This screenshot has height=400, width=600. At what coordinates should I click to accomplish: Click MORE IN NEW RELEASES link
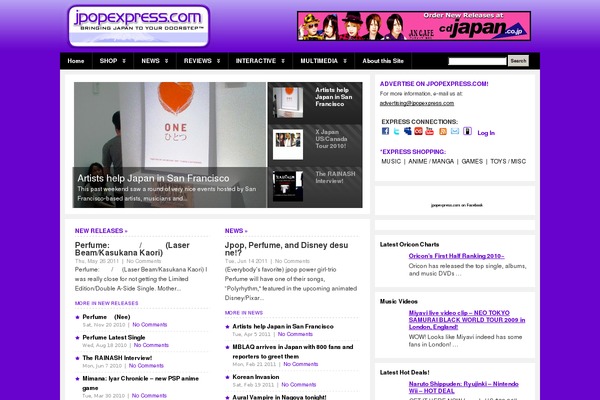[x=106, y=303]
